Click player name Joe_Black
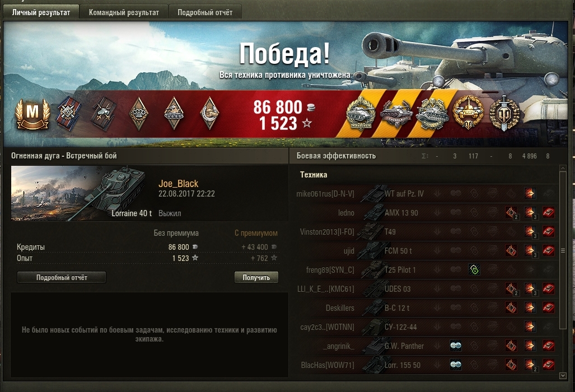 click(178, 183)
